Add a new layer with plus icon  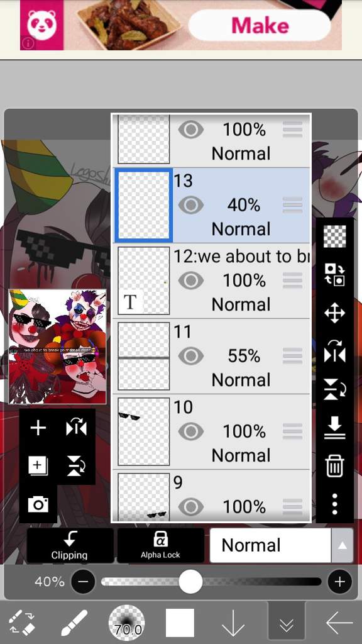(38, 428)
